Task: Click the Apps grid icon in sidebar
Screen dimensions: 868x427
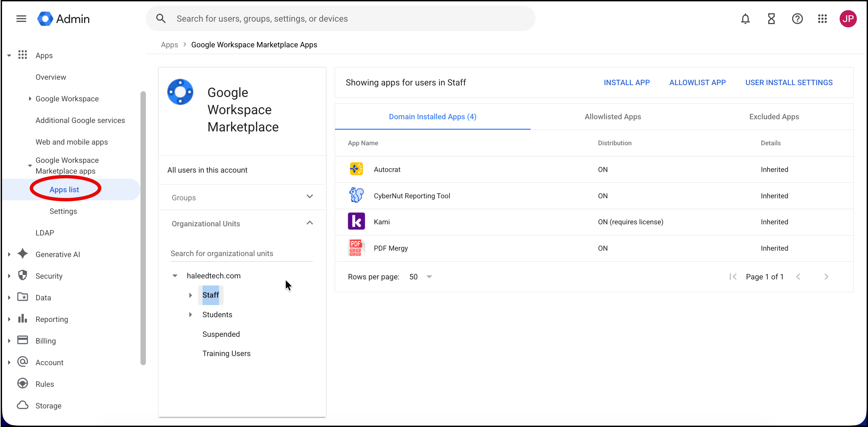Action: [23, 55]
